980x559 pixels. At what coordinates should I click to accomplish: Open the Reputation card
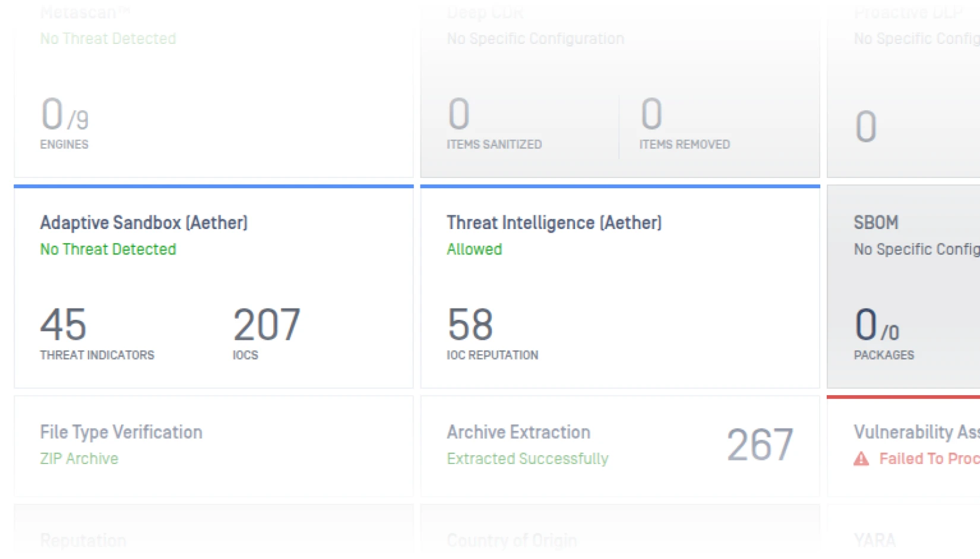click(x=83, y=540)
